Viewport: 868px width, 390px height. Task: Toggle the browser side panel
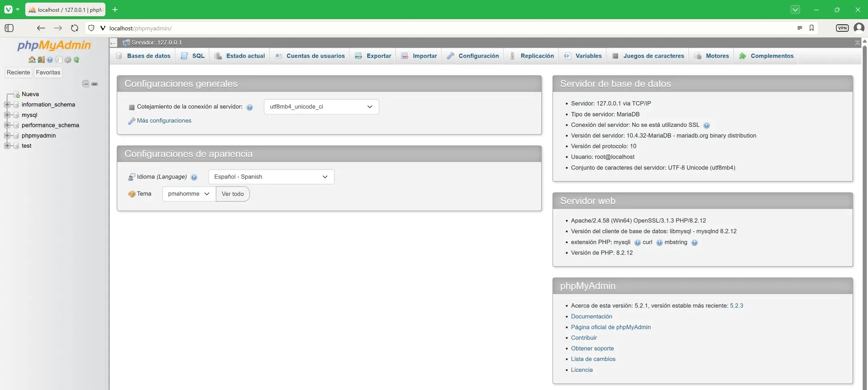click(x=9, y=28)
